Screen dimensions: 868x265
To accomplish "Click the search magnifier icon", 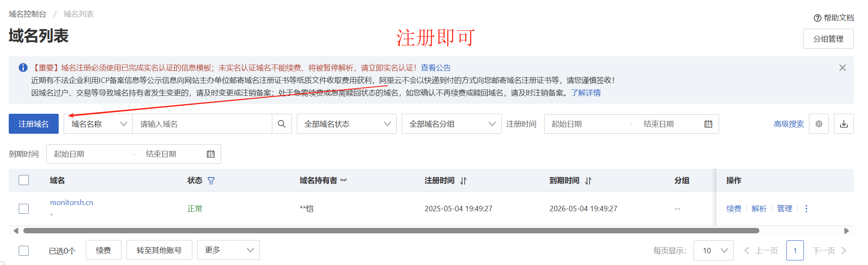I will [x=281, y=124].
